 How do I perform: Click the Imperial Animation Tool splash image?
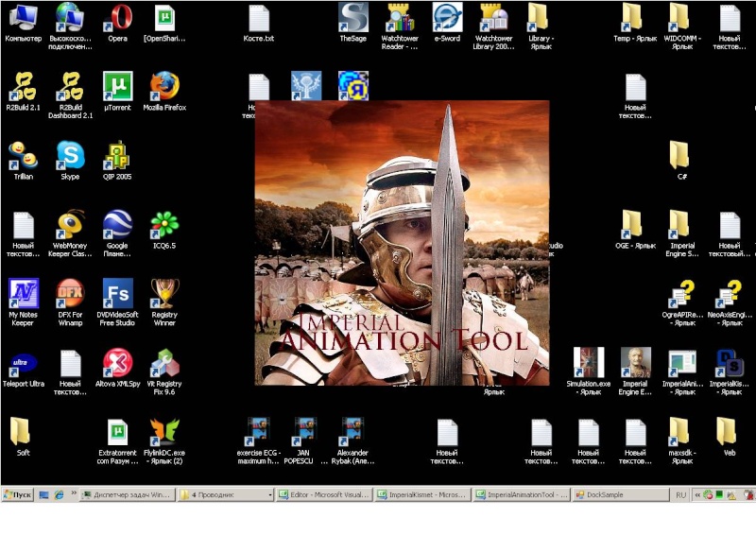[403, 243]
